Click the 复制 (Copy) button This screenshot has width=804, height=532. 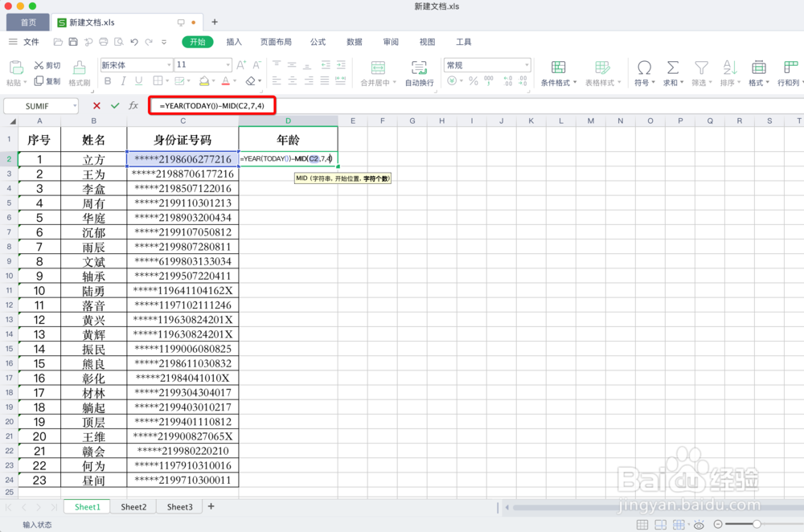(x=47, y=81)
